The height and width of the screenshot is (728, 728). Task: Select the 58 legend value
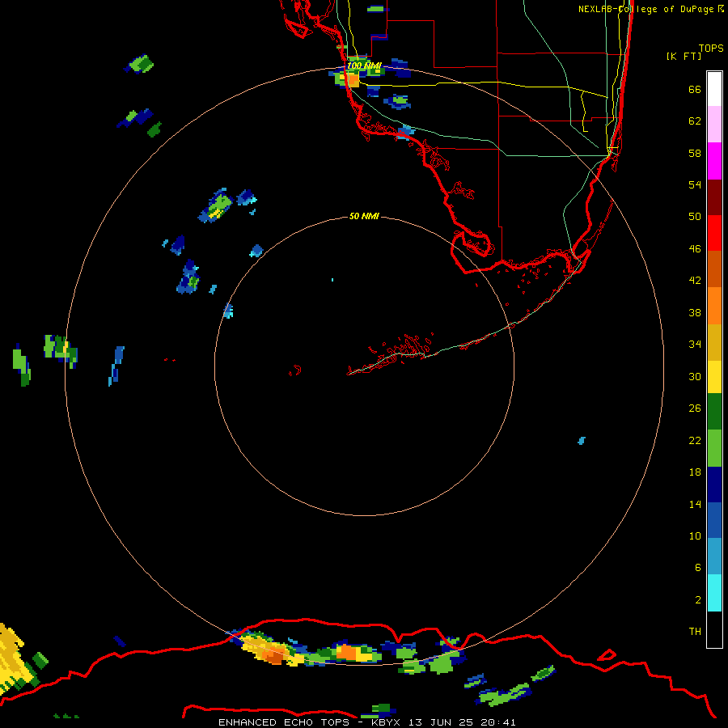(x=695, y=153)
